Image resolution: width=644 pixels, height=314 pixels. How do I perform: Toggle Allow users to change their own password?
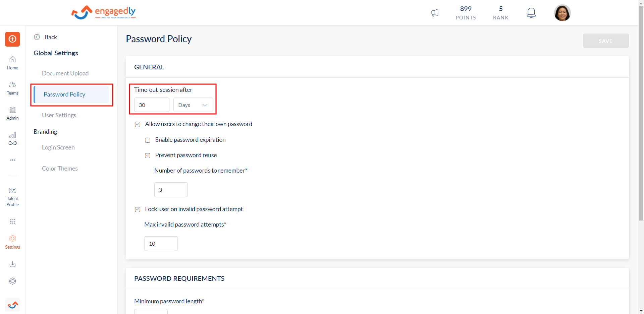(138, 124)
